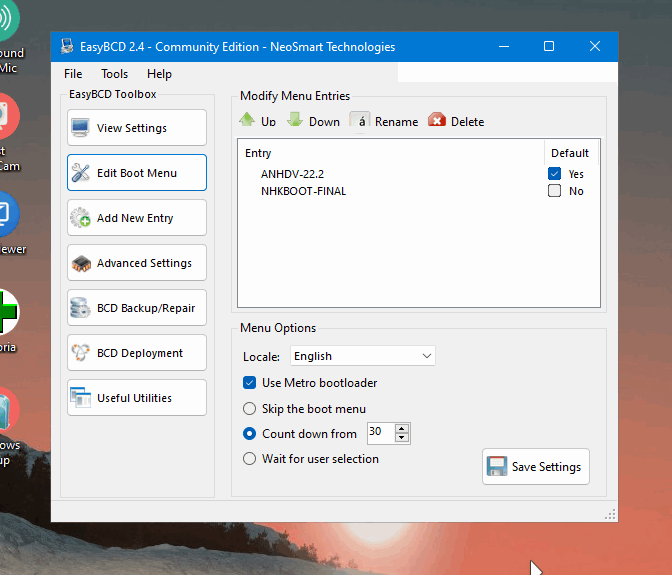Click the countdown seconds field
Image resolution: width=672 pixels, height=575 pixels.
381,433
